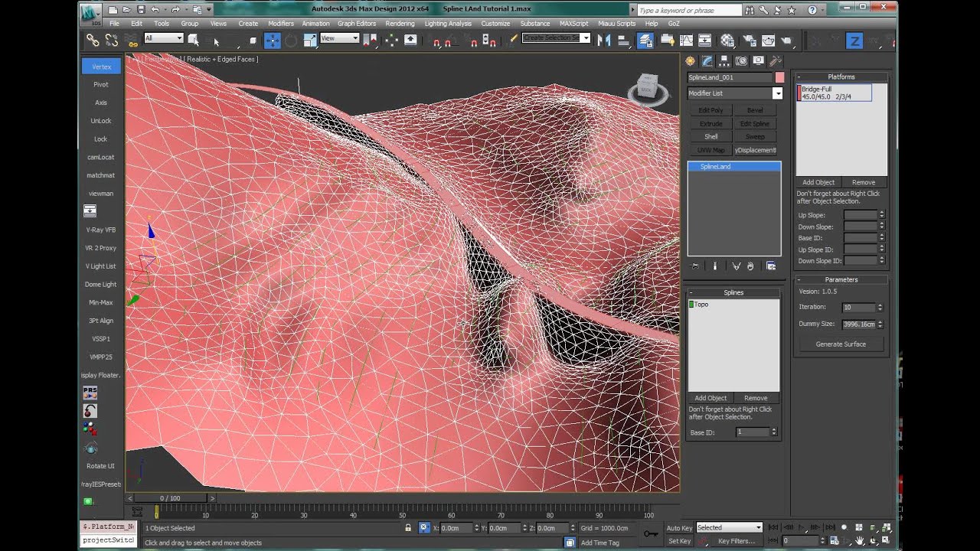
Task: Pick the Select and Scale tool
Action: point(310,40)
